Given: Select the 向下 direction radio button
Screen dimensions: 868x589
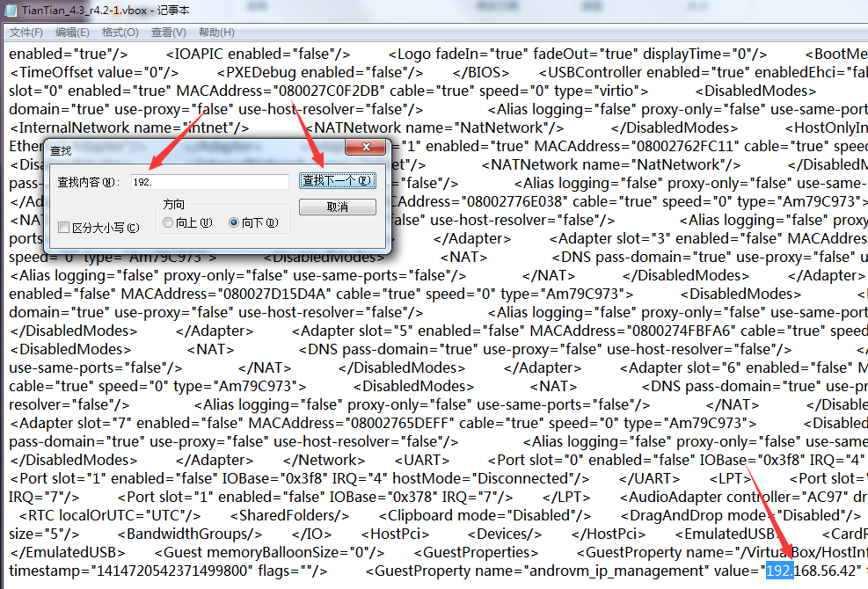Looking at the screenshot, I should pos(234,222).
